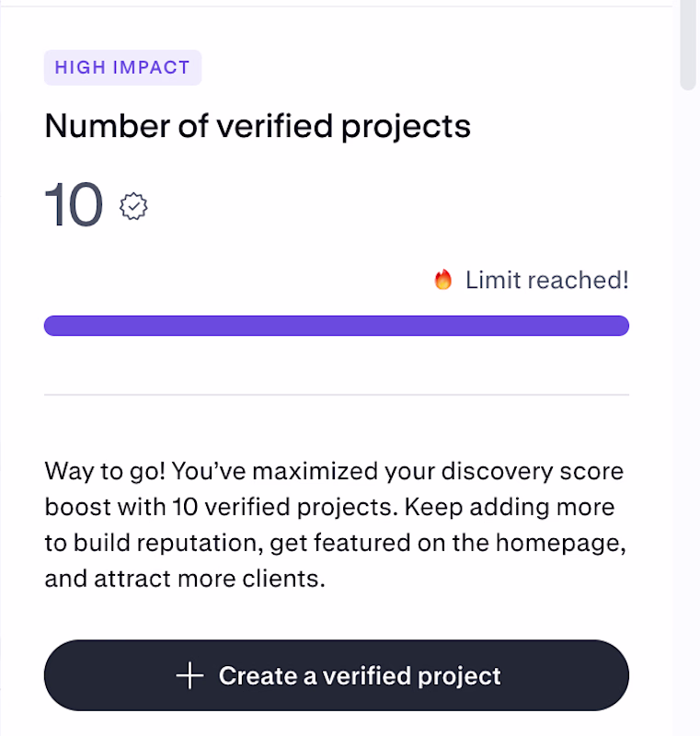Select the HIGH IMPACT badge

point(122,67)
